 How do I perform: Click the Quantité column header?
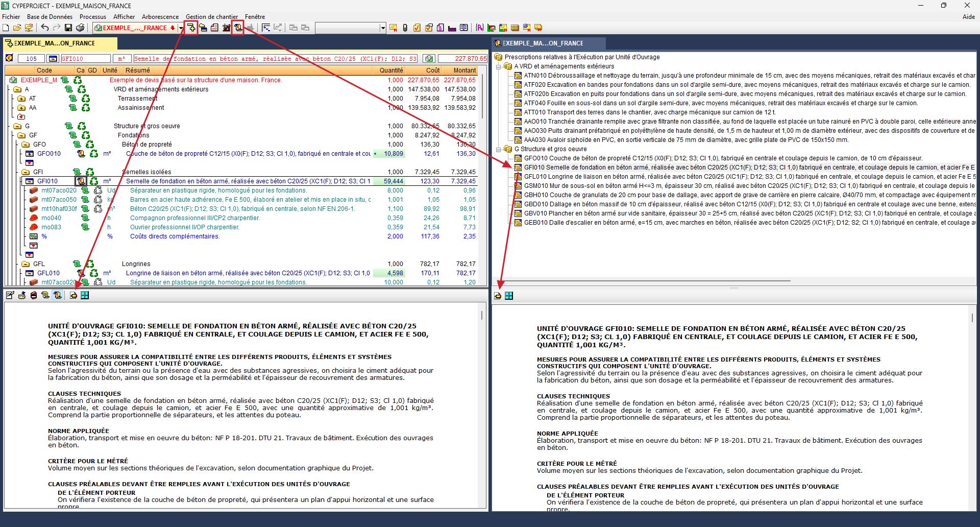click(391, 70)
